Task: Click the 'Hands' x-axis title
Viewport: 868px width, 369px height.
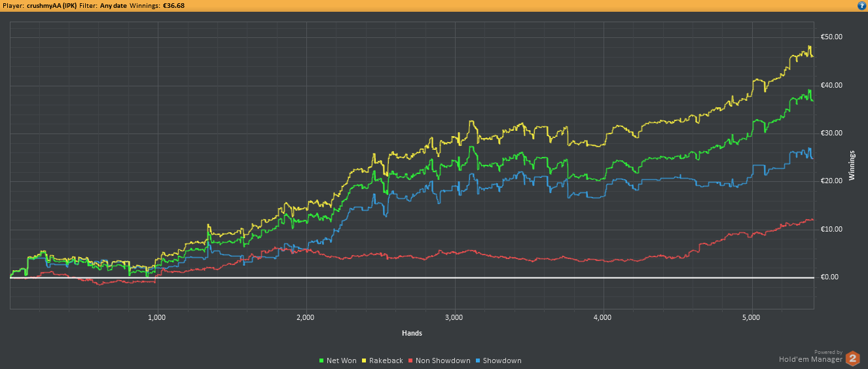Action: point(412,333)
